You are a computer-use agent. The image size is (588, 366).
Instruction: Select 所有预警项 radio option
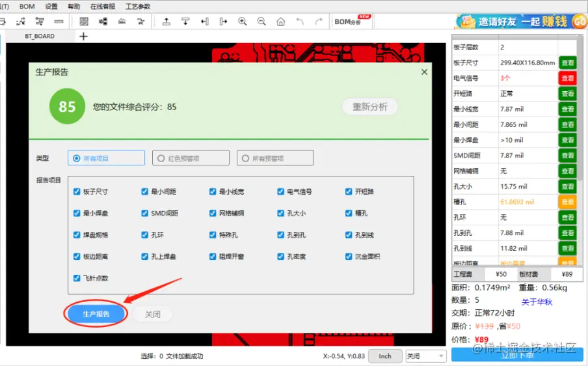[x=275, y=158]
